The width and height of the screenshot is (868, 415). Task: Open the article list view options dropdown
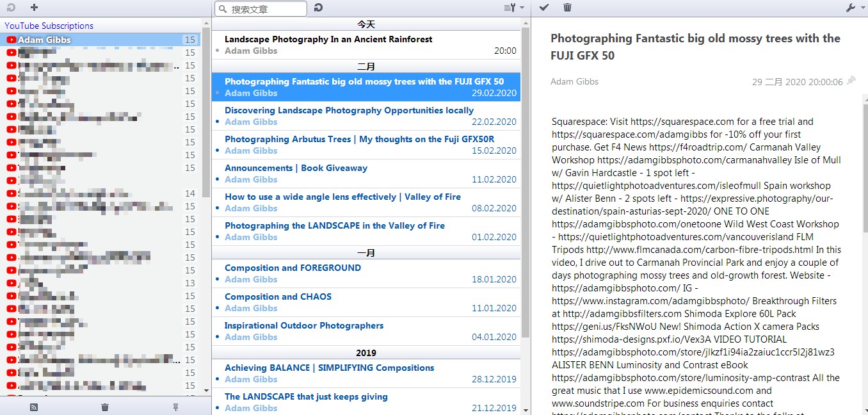tap(513, 8)
